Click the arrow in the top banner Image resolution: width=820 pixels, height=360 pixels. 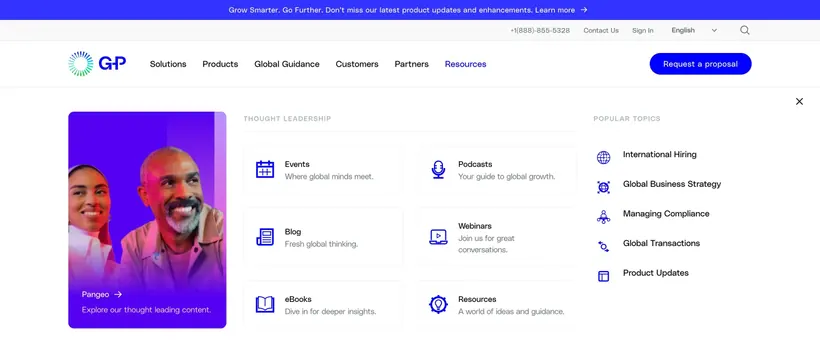point(584,10)
